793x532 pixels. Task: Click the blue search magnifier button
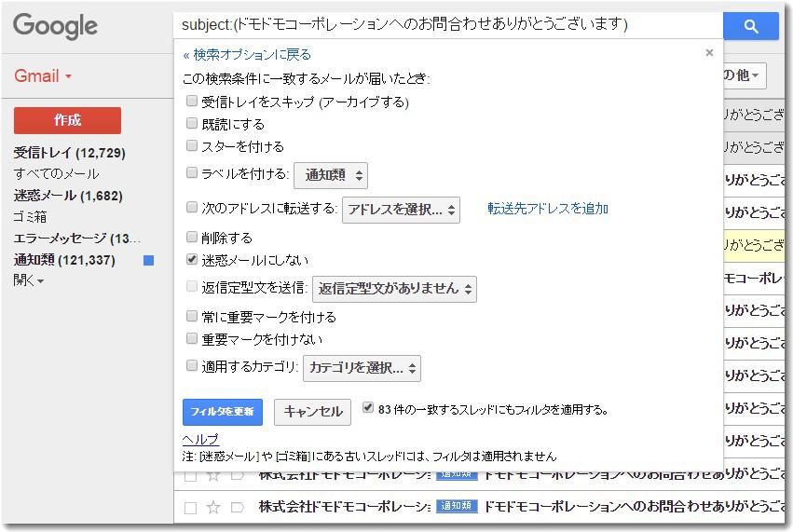tap(751, 25)
